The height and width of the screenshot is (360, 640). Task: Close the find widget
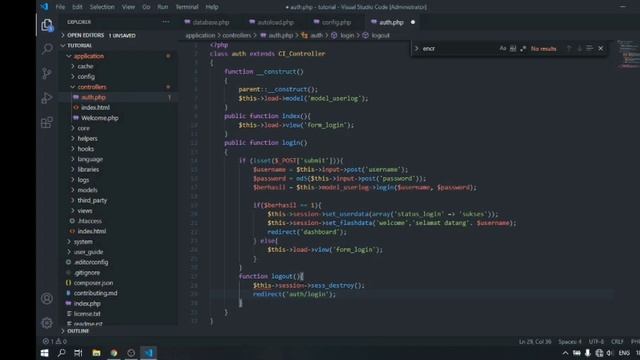point(601,48)
